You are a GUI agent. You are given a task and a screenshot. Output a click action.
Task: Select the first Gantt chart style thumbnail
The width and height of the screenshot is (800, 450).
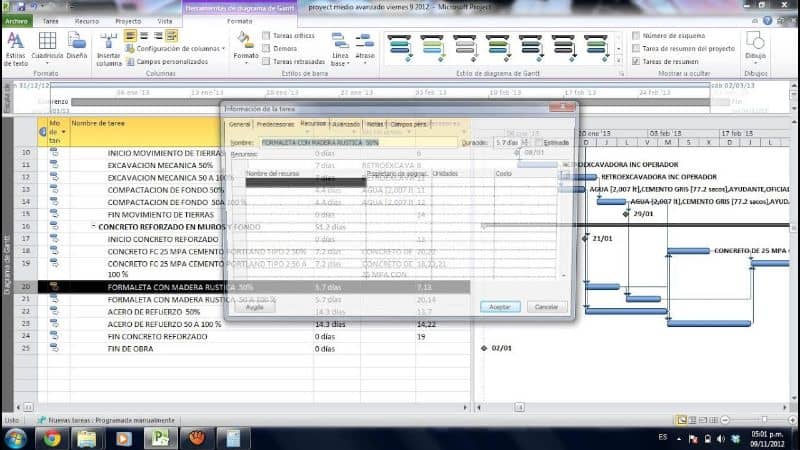399,48
